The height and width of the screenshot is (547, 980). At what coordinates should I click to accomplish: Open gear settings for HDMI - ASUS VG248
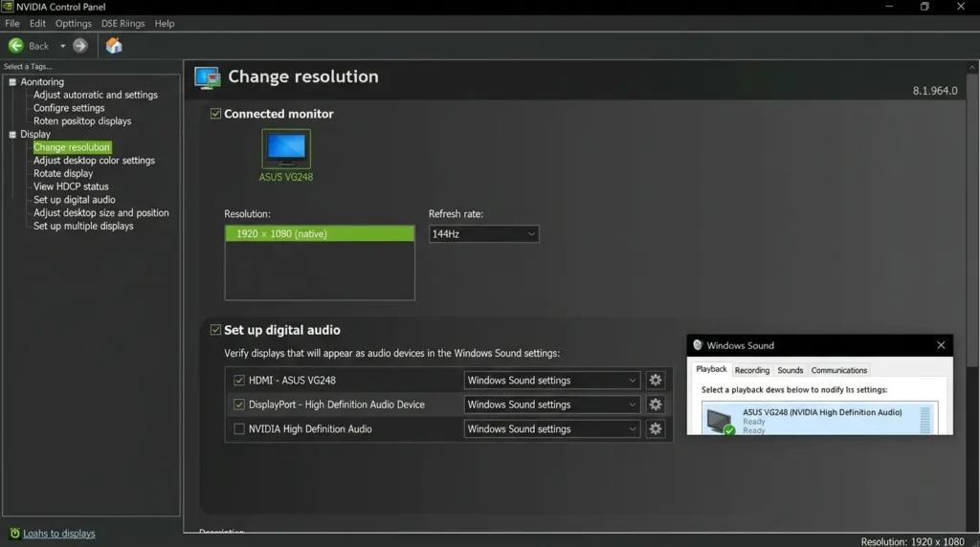pos(655,380)
